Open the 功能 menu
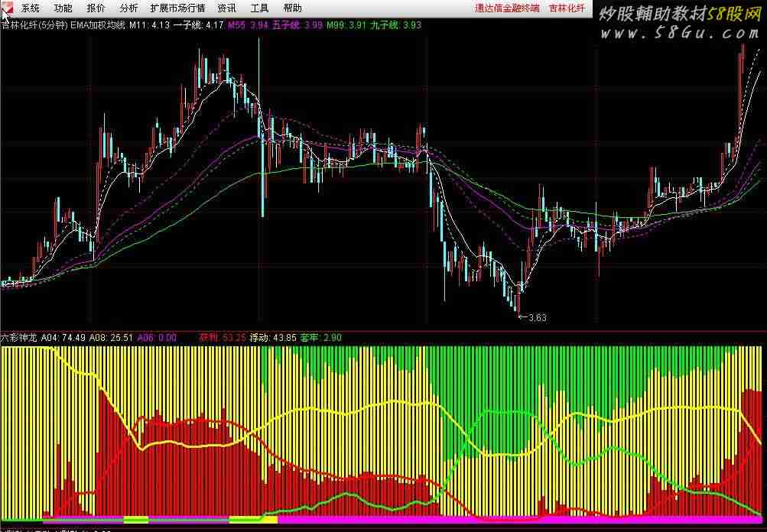This screenshot has width=767, height=532. (63, 8)
